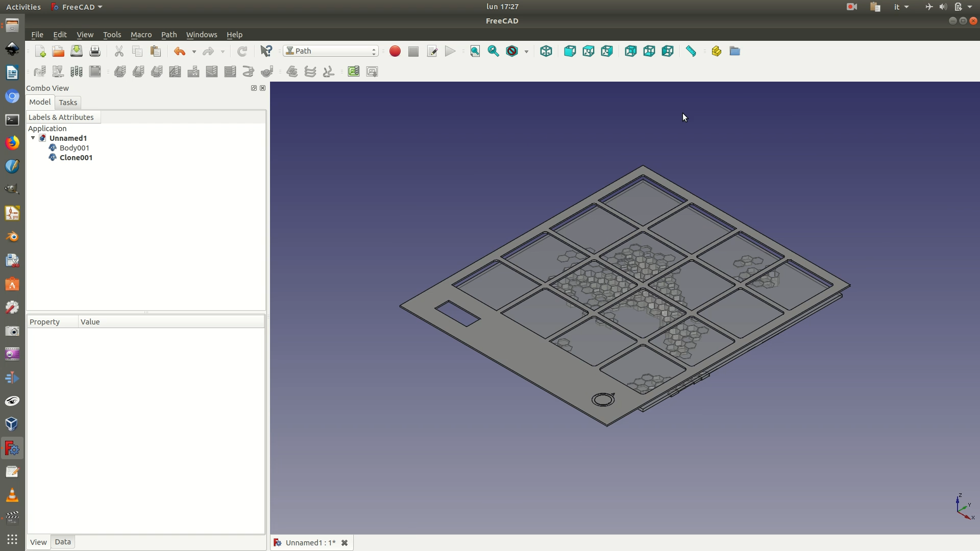Click the Cut scissors icon

pyautogui.click(x=119, y=51)
